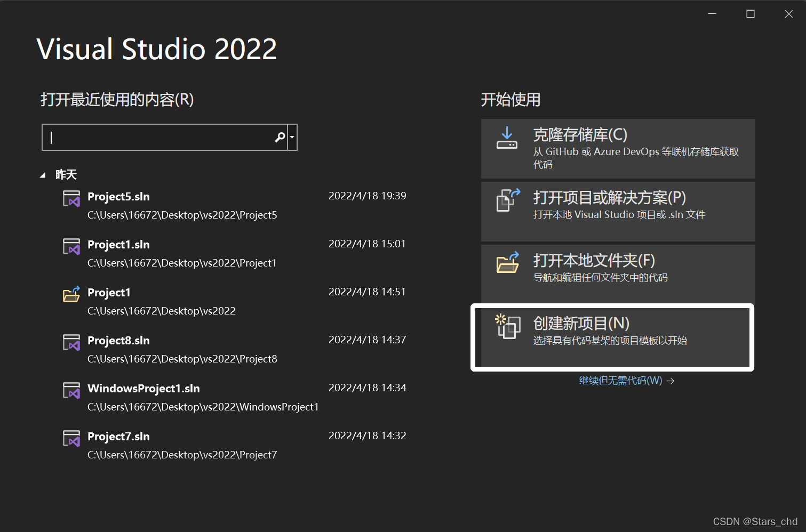
Task: Click path ending in vs2022\WindowsProject1
Action: [x=203, y=407]
